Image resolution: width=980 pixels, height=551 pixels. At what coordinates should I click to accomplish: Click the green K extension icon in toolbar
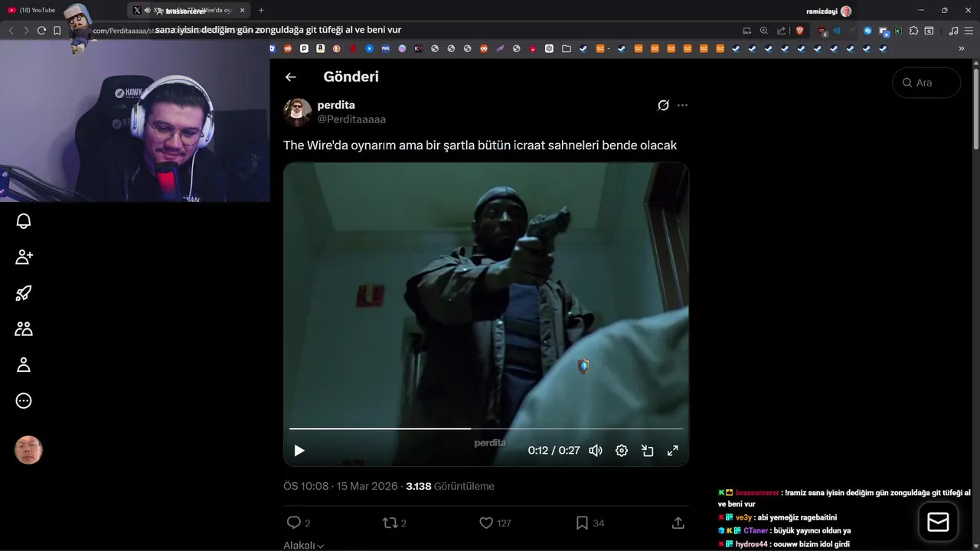coord(898,31)
